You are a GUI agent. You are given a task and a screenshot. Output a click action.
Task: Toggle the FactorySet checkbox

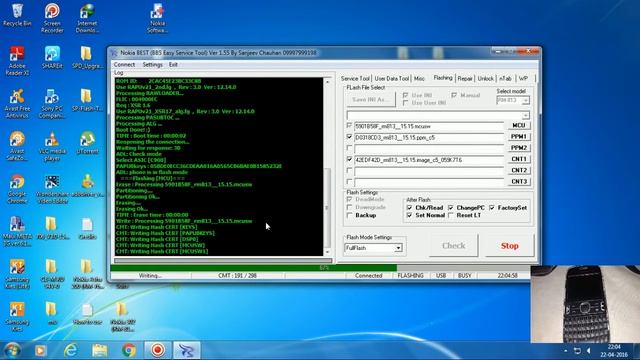[x=492, y=208]
